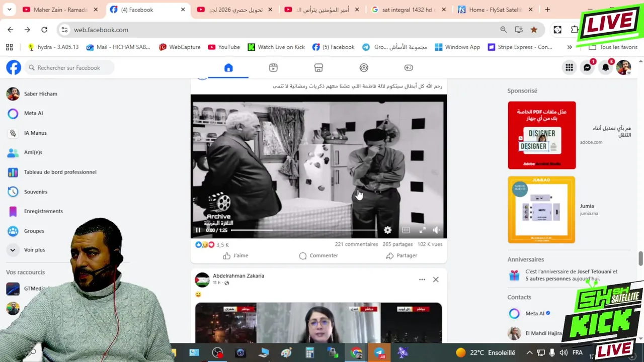Open Saber Hicham profile in sidebar
644x362 pixels.
tap(41, 94)
